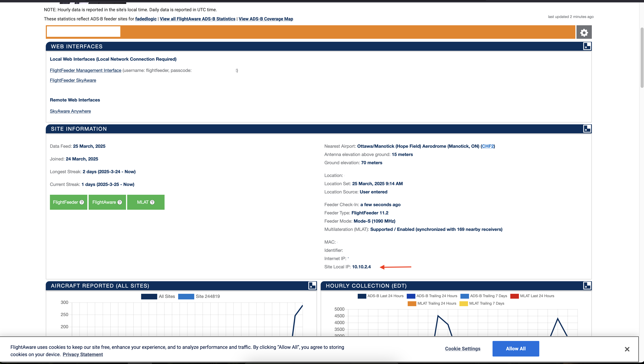The width and height of the screenshot is (644, 364).
Task: Click the FlightFeeder help question mark
Action: coord(82,202)
